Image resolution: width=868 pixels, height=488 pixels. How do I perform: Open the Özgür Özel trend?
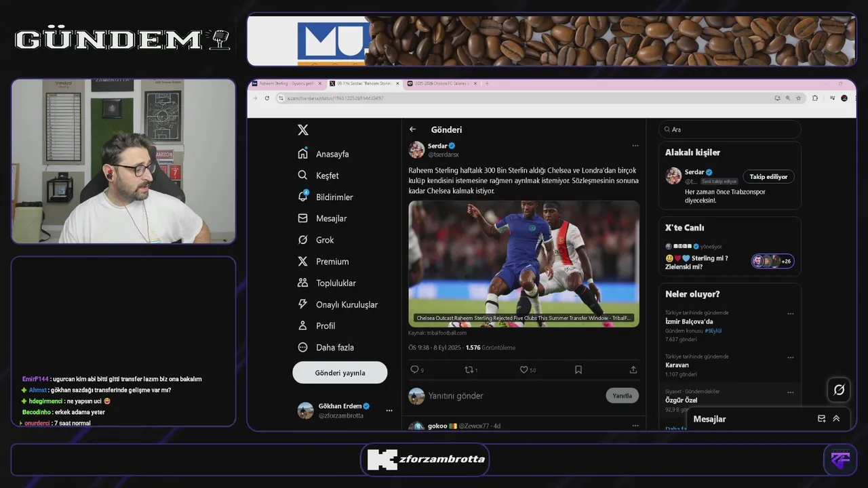pyautogui.click(x=681, y=400)
